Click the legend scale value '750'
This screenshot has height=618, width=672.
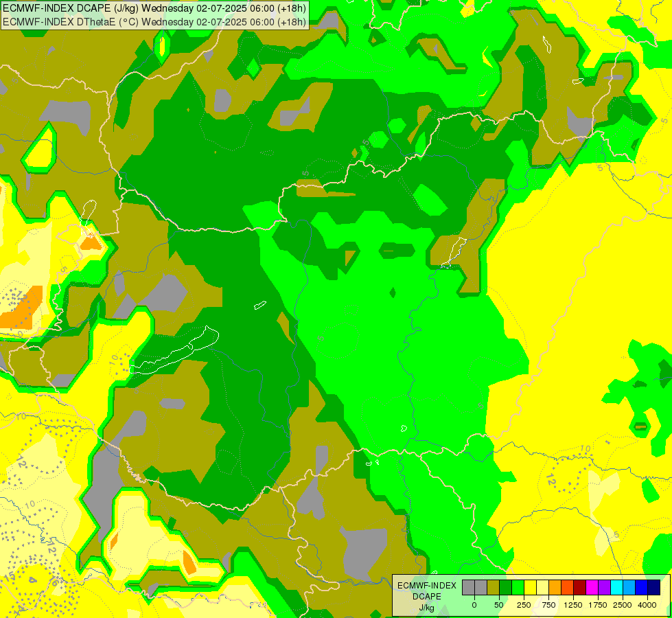(x=548, y=605)
